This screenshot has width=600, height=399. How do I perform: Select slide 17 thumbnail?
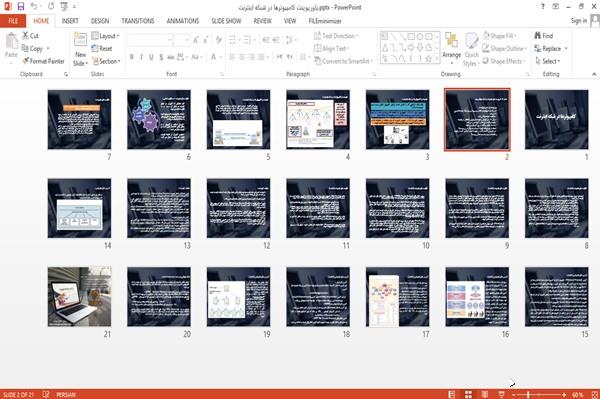(x=398, y=296)
